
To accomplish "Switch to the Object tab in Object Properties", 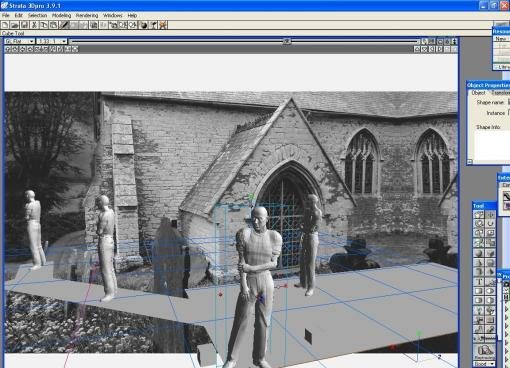I will [x=478, y=93].
